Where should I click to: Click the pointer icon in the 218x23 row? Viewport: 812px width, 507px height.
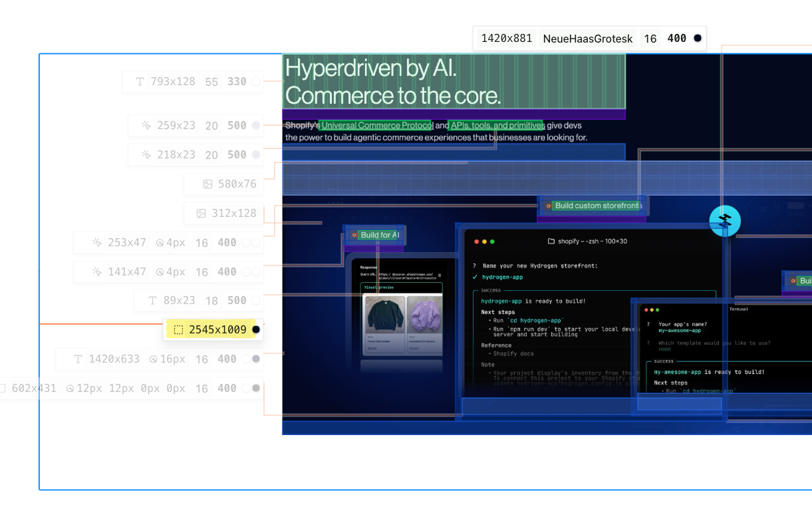tap(146, 154)
